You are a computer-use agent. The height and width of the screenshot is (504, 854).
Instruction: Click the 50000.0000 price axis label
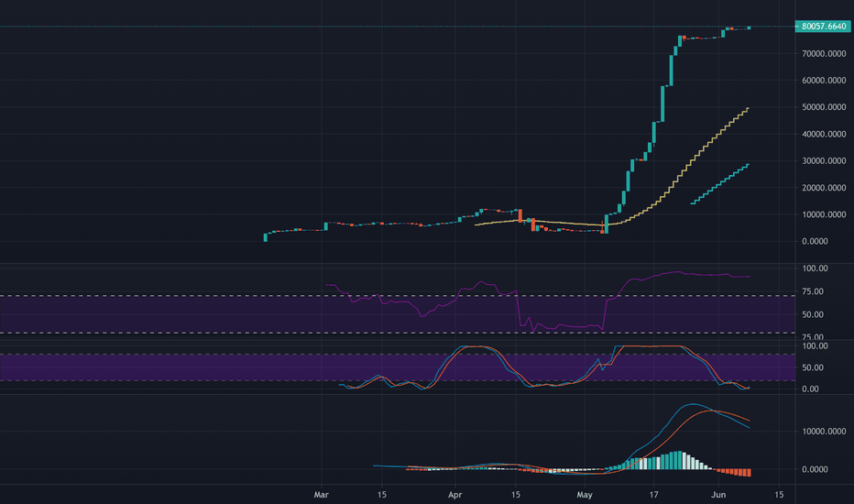824,107
